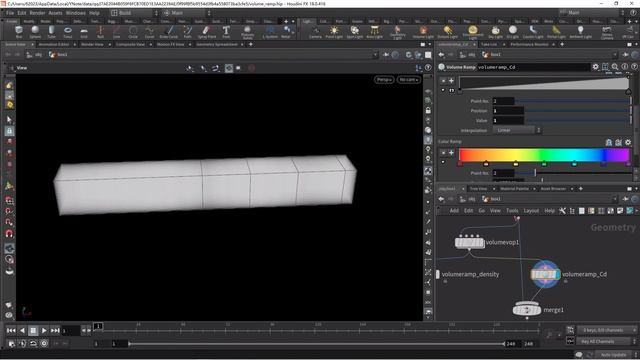Image resolution: width=640 pixels, height=360 pixels.
Task: Select the volumeramp_Cd node
Action: 545,274
